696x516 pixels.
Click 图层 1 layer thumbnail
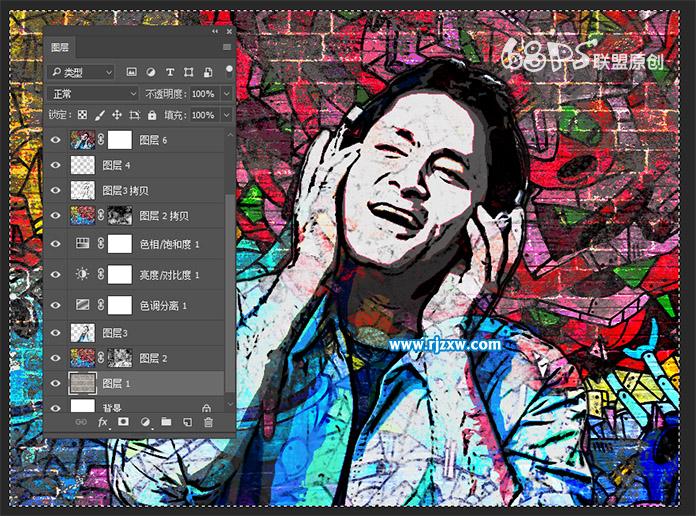click(x=83, y=383)
